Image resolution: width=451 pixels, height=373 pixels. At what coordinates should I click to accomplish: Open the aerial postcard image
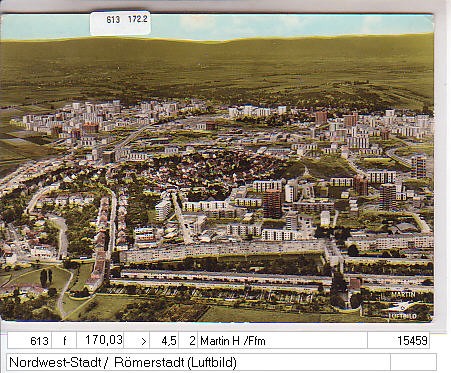(217, 168)
